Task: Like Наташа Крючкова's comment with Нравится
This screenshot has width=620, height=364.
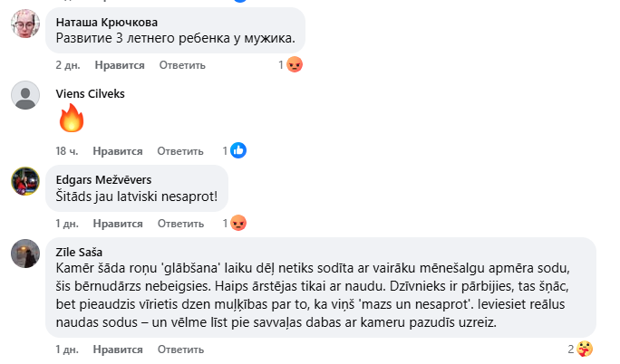Action: (x=120, y=65)
